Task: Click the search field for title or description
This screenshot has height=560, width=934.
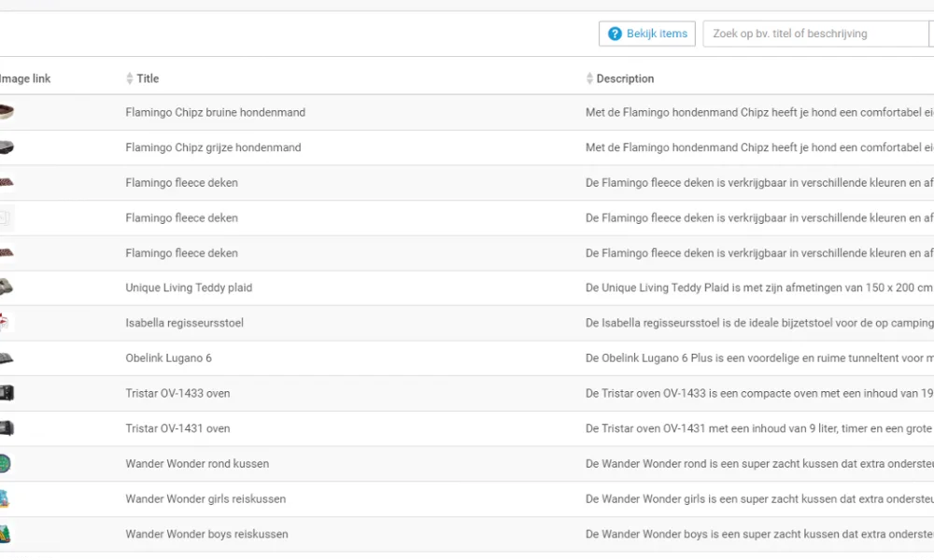Action: pos(814,34)
